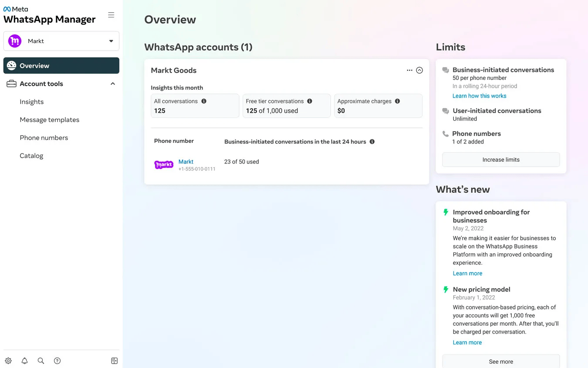Start a search with the magnifier icon
Image resolution: width=588 pixels, height=368 pixels.
coord(41,361)
